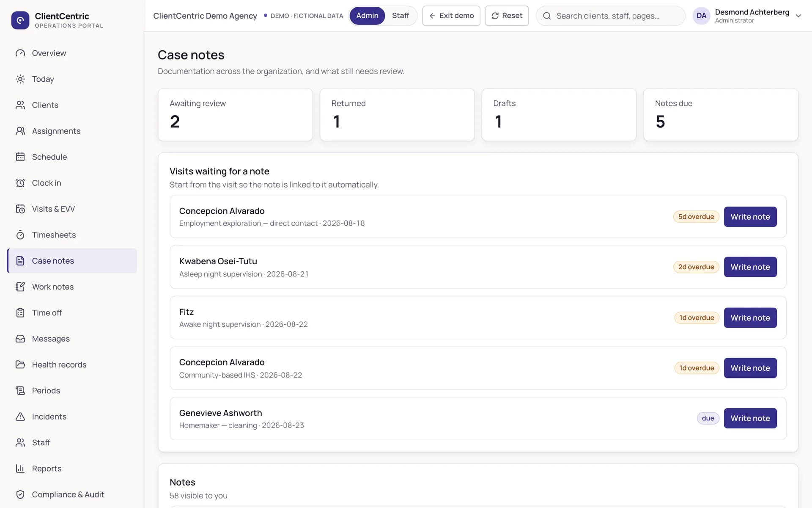812x508 pixels.
Task: Click the Schedule calendar icon
Action: tap(20, 157)
